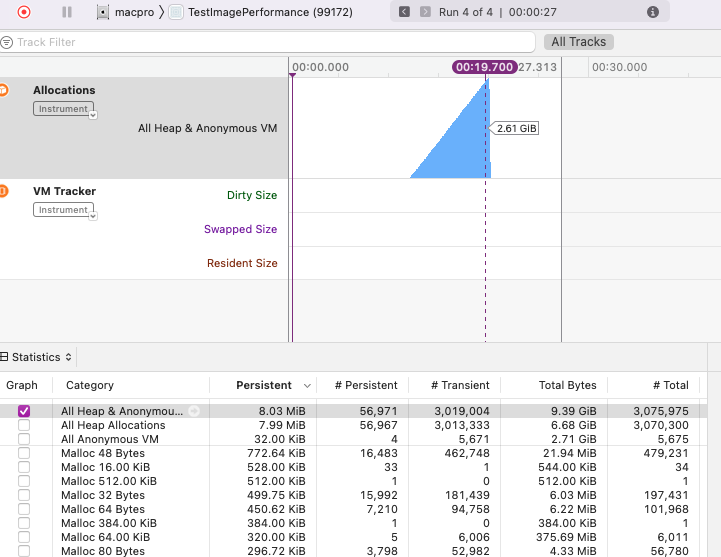721x557 pixels.
Task: Pause the recording with the pause button
Action: [67, 12]
